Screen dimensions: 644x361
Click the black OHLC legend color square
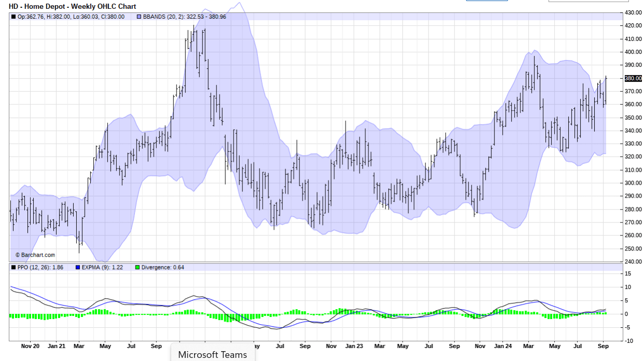coord(13,17)
